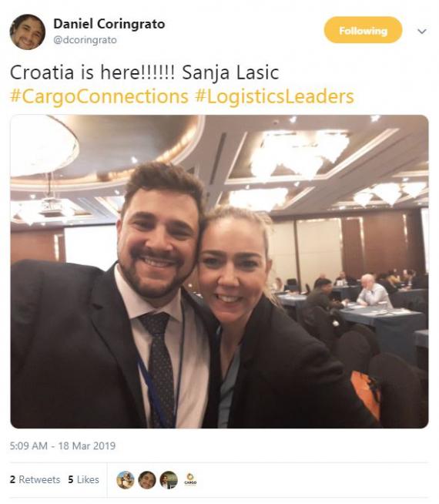This screenshot has height=504, width=439.
Task: Open the #CargoConnections hashtag
Action: point(99,96)
